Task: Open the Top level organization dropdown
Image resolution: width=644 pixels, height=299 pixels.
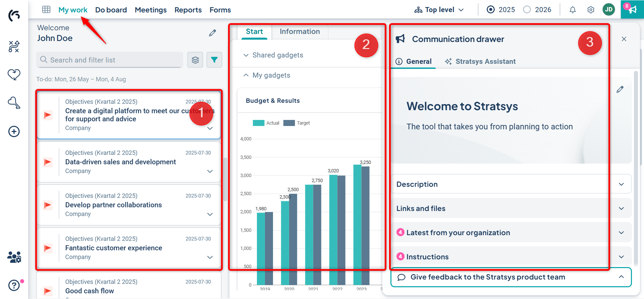Action: 439,10
